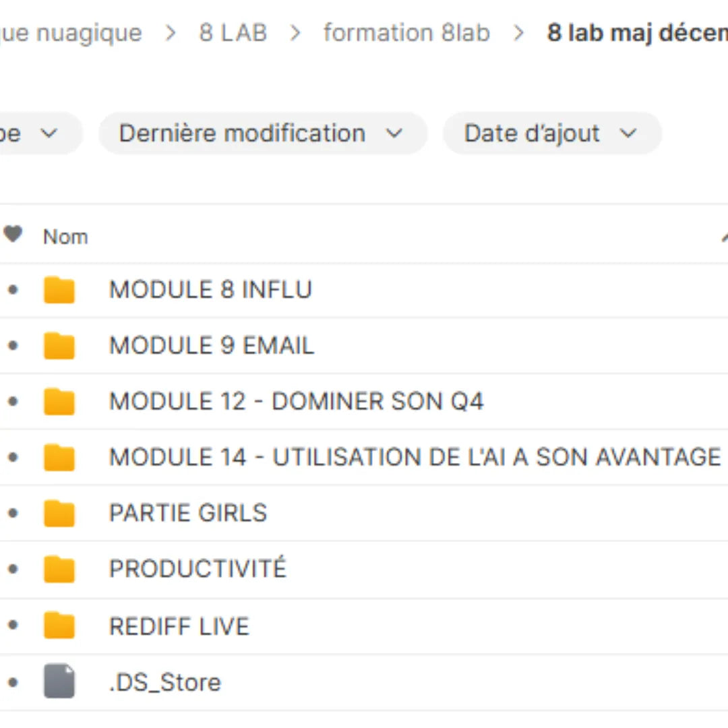Navigate to formation 8lab in the breadcrumb
Screen dimensions: 728x728
point(406,32)
